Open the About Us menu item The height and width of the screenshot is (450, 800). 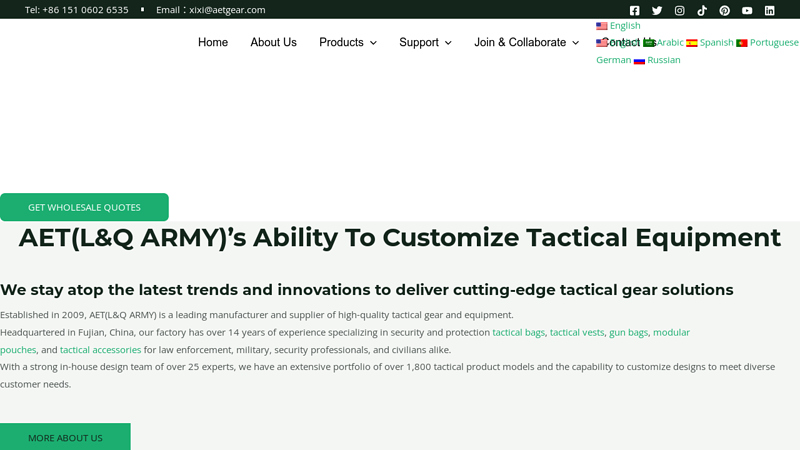click(273, 42)
